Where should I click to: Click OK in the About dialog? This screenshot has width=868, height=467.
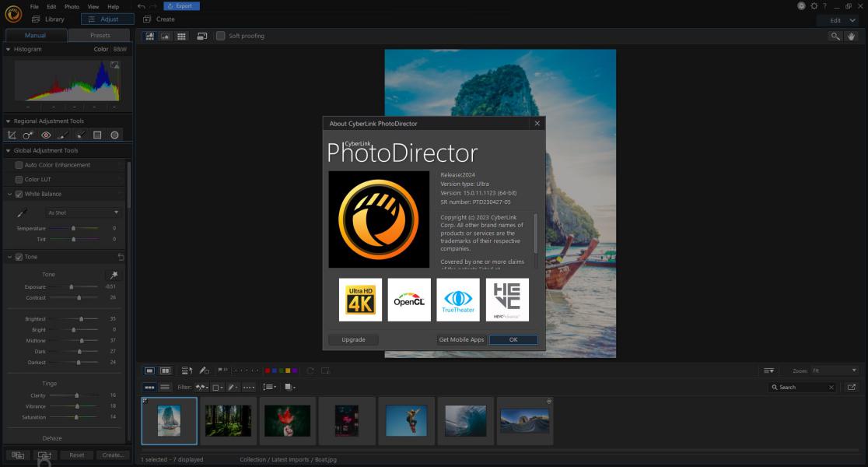point(513,339)
